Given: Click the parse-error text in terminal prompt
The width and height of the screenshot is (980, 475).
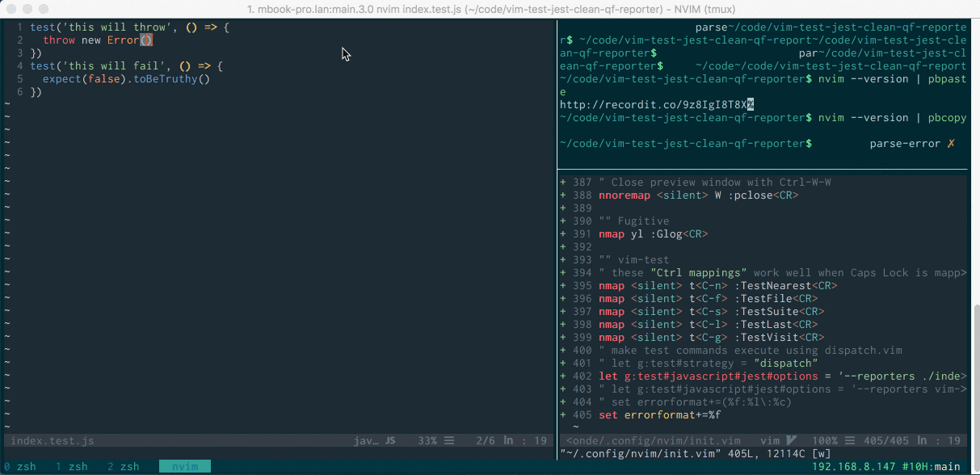Looking at the screenshot, I should [906, 144].
